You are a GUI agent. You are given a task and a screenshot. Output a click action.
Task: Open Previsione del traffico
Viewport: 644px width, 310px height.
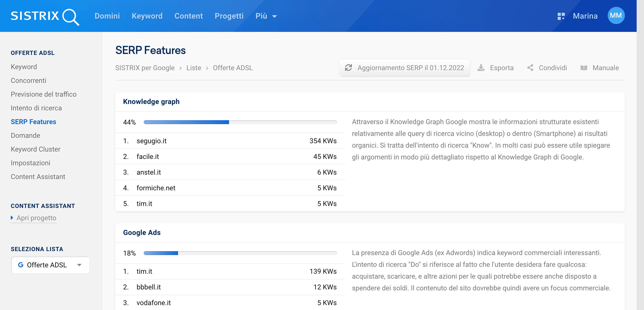43,94
